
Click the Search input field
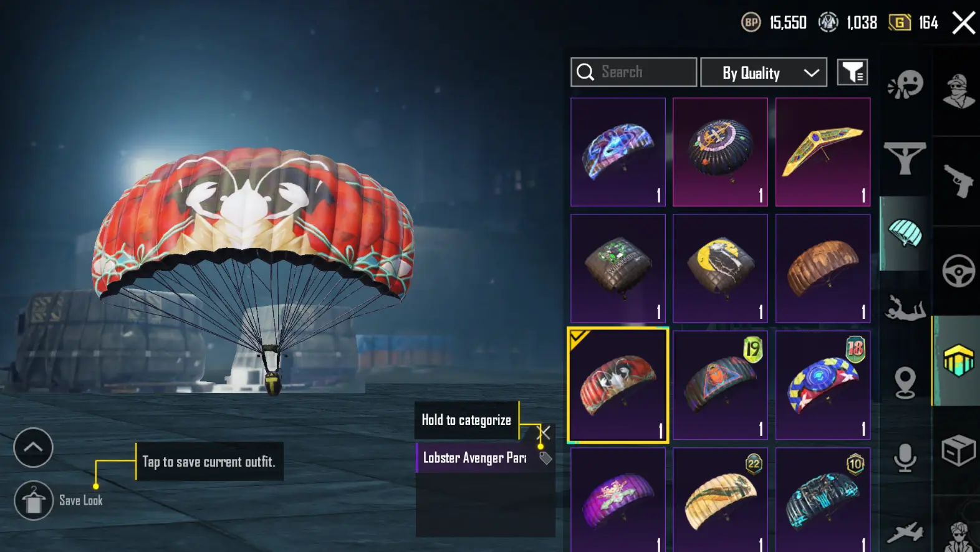click(633, 72)
